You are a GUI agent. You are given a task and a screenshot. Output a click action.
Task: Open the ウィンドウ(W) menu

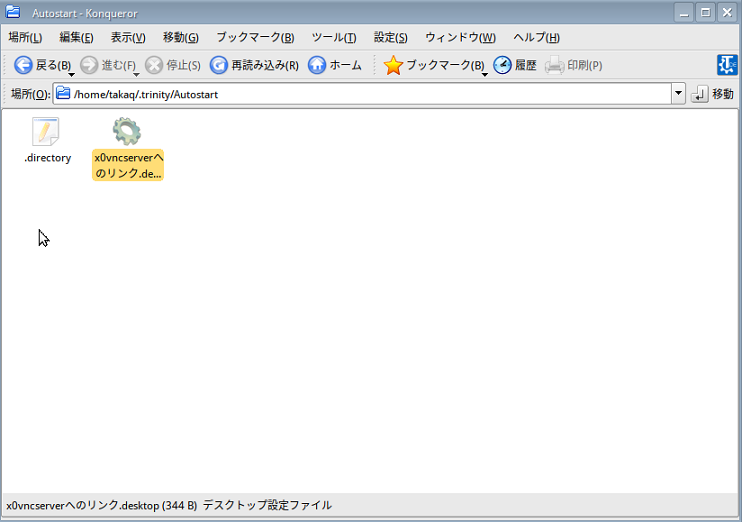click(x=460, y=37)
